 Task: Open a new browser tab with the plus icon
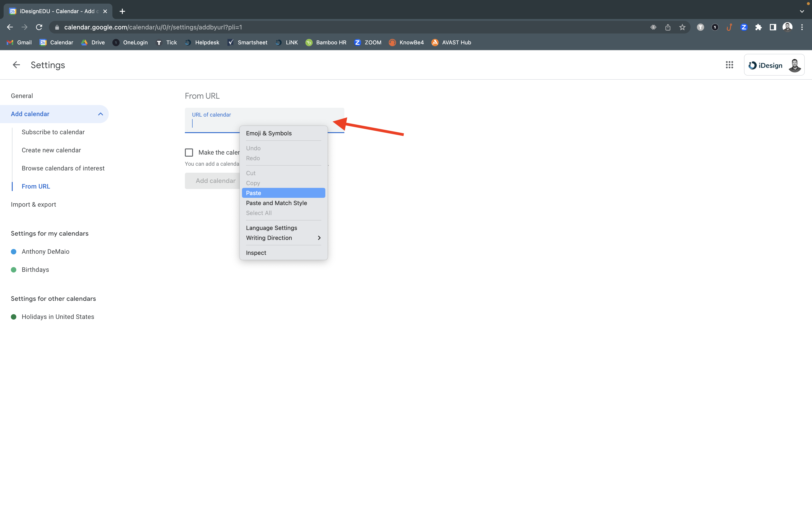pyautogui.click(x=122, y=11)
